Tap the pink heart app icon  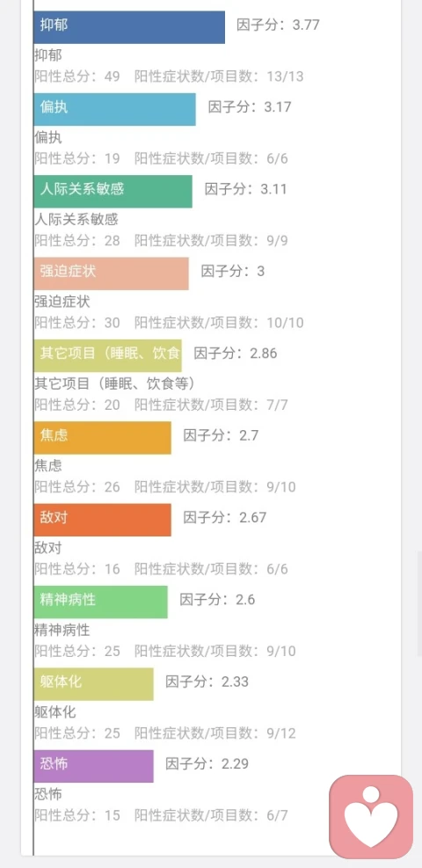[371, 817]
